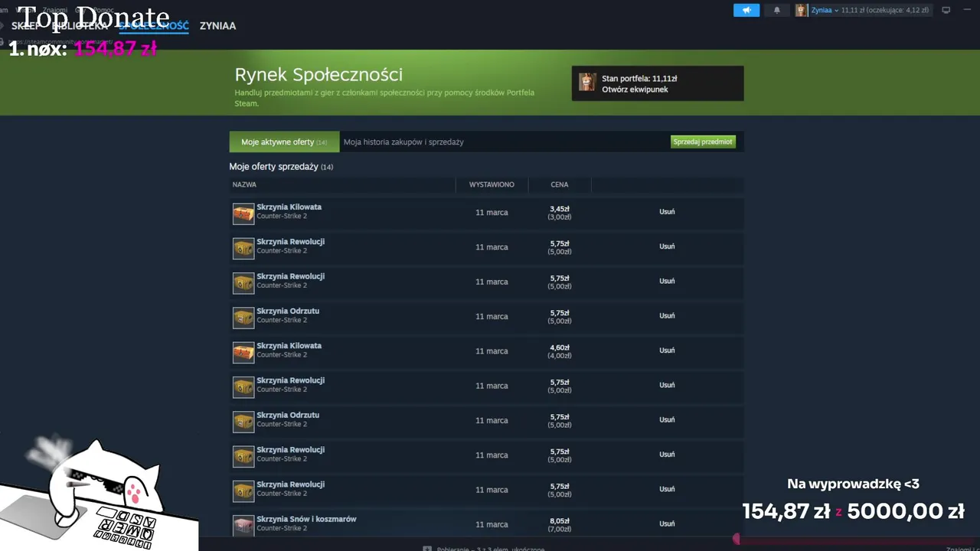Click the avatar in the wallet box

click(587, 82)
